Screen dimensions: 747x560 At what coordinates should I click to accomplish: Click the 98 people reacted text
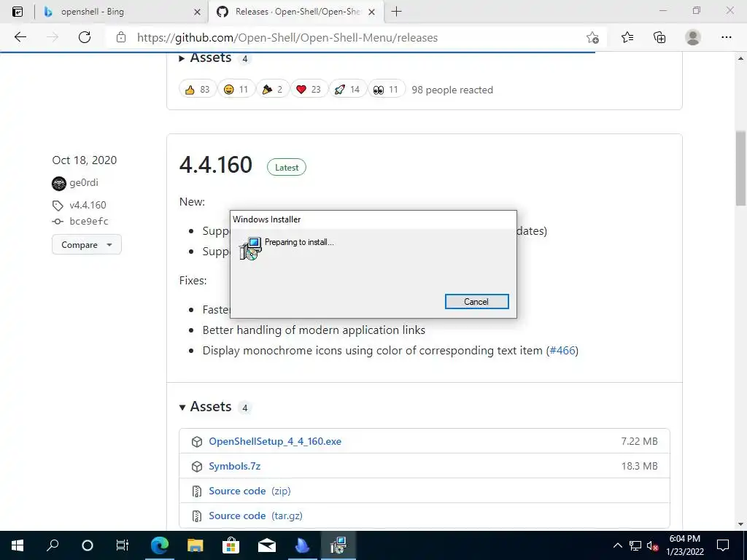(x=452, y=90)
